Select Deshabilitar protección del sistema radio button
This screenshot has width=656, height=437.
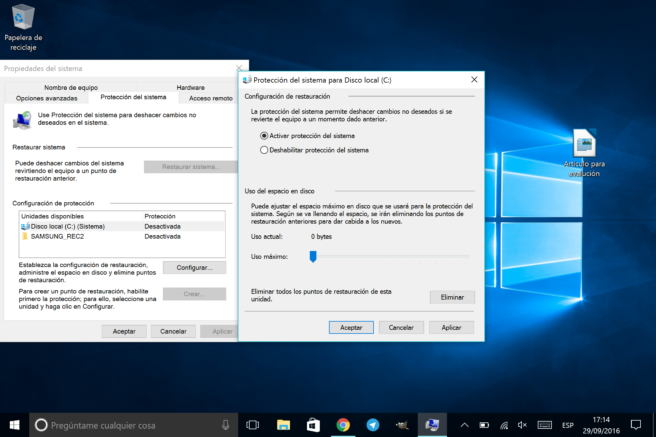pyautogui.click(x=264, y=150)
